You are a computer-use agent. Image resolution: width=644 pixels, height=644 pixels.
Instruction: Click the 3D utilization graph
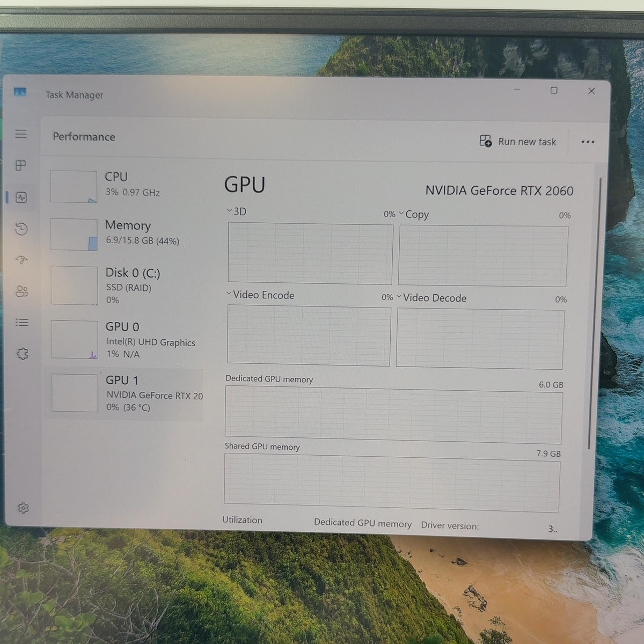tap(310, 254)
